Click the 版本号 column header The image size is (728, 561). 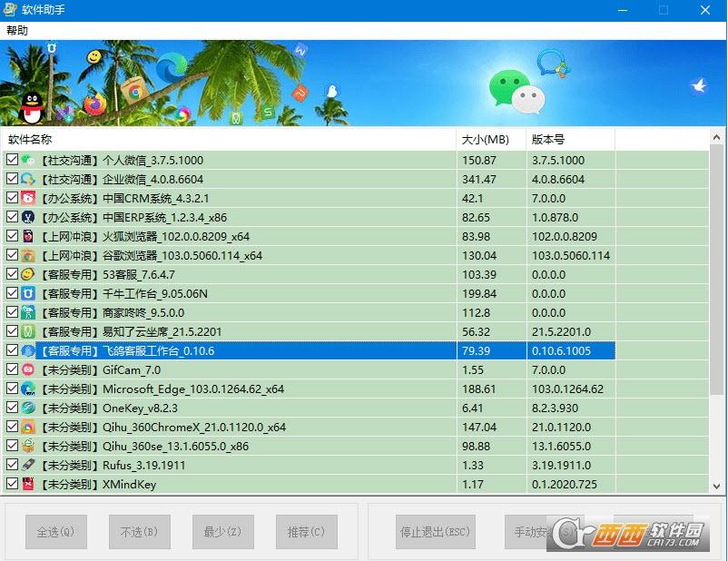pos(571,139)
